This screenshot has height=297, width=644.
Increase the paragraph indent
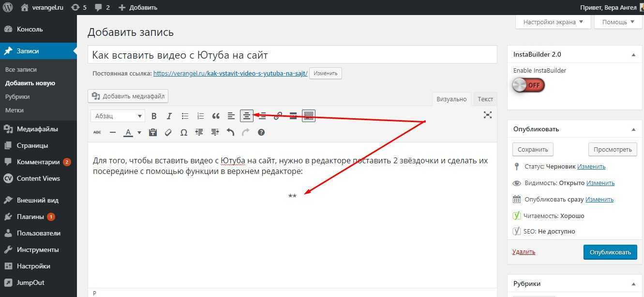tap(215, 132)
